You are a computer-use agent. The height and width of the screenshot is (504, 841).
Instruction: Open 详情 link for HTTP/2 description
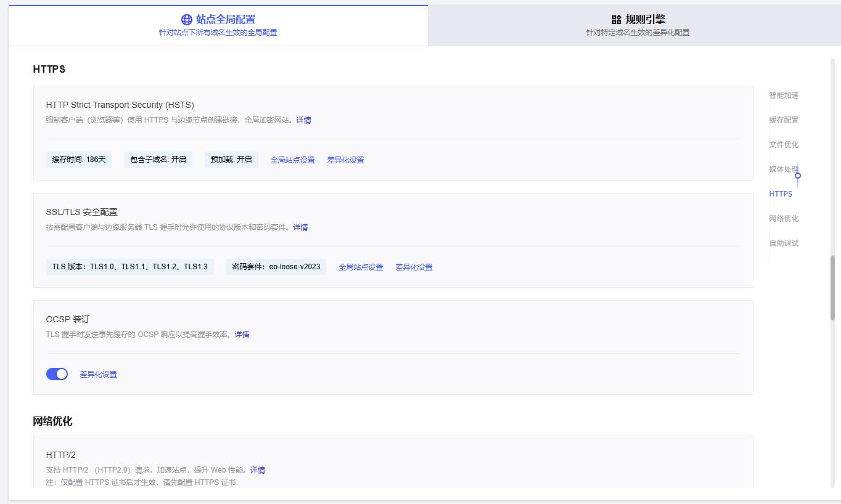point(258,470)
